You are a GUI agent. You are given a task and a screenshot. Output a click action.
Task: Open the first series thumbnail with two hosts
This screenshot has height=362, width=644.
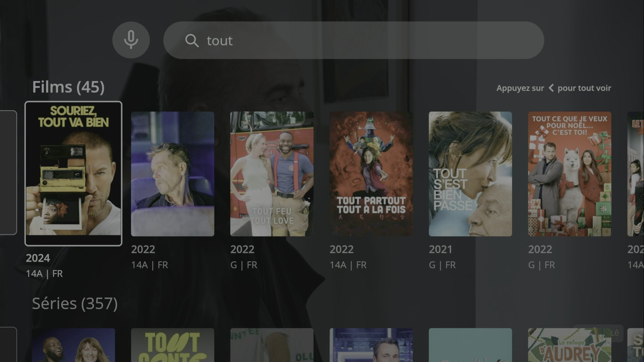(x=73, y=345)
